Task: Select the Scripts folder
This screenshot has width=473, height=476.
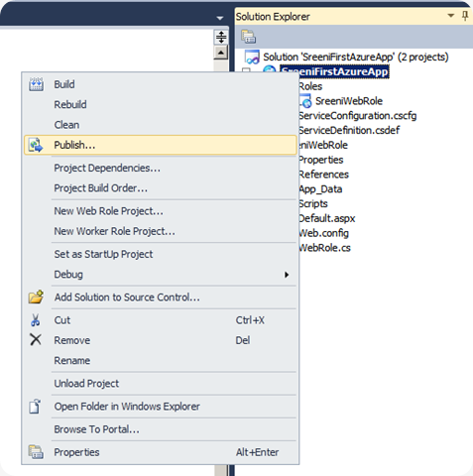Action: tap(313, 203)
